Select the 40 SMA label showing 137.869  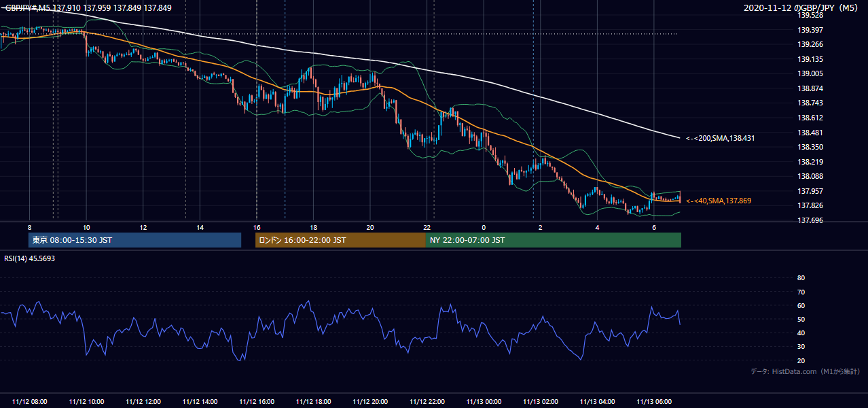tap(719, 201)
